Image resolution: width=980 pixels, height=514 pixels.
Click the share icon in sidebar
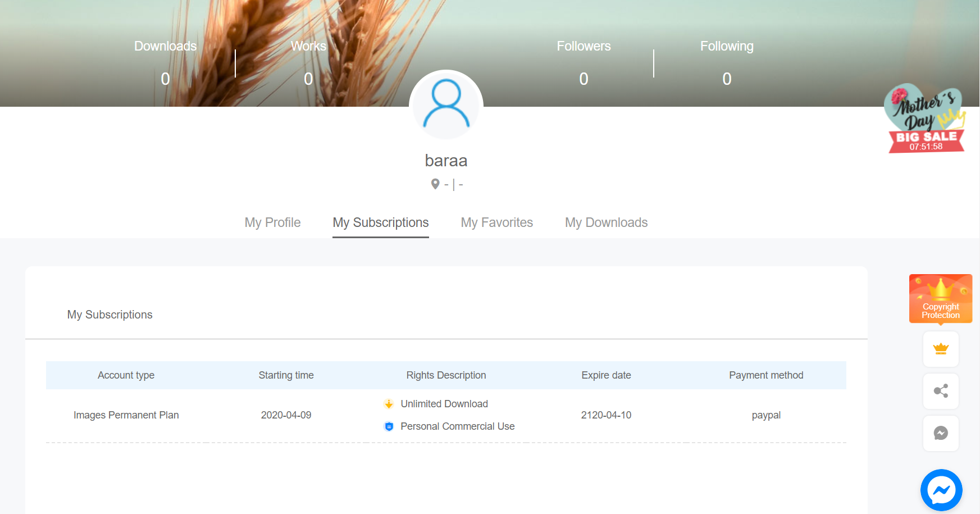(x=941, y=391)
